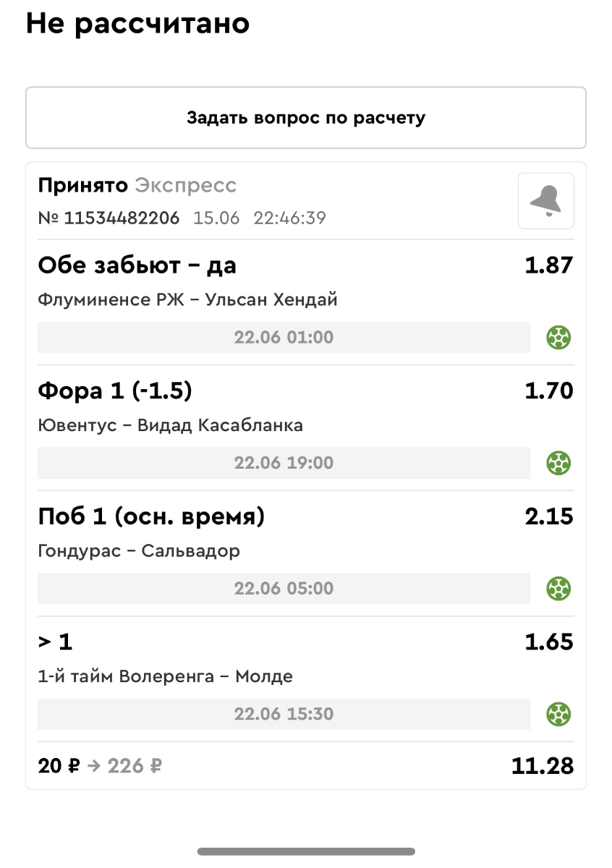Viewport: 612px width, 868px height.
Task: Tap the "Поб 1 (осн. время)" selection
Action: pos(151,517)
